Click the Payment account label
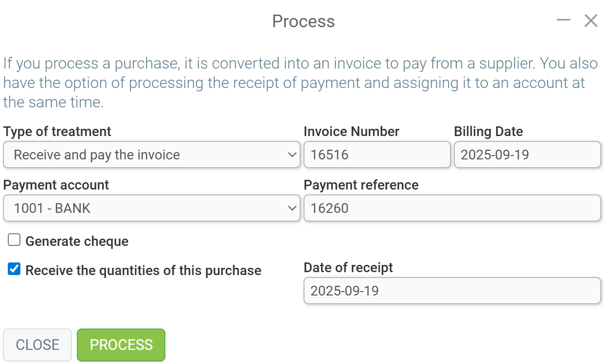609x364 pixels. click(x=56, y=185)
